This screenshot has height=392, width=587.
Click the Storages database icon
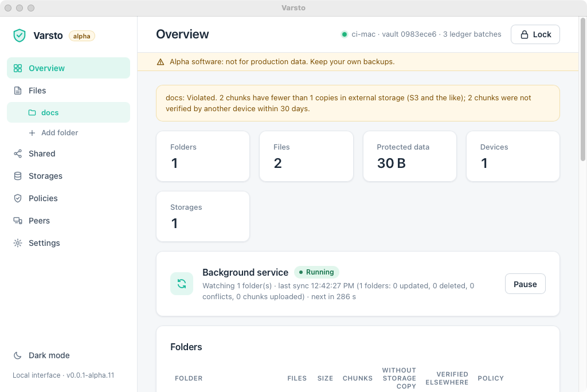pos(18,176)
